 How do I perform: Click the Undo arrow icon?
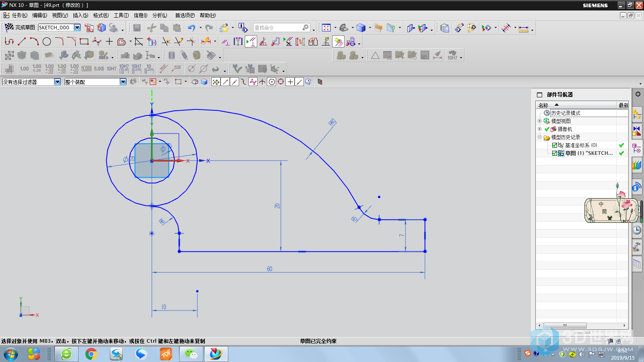tap(191, 28)
